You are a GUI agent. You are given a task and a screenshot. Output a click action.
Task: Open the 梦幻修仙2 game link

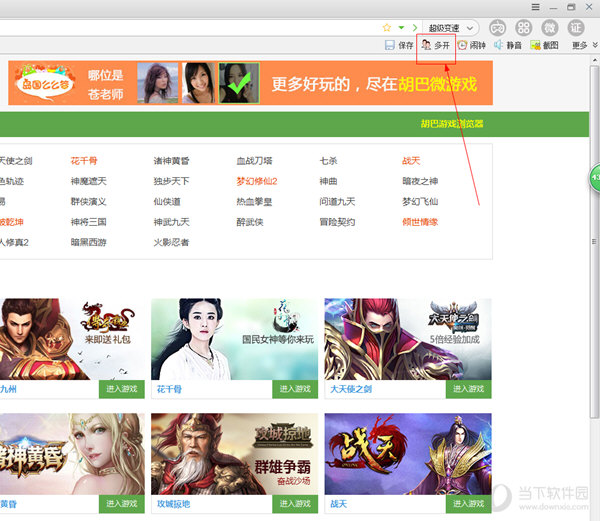257,181
